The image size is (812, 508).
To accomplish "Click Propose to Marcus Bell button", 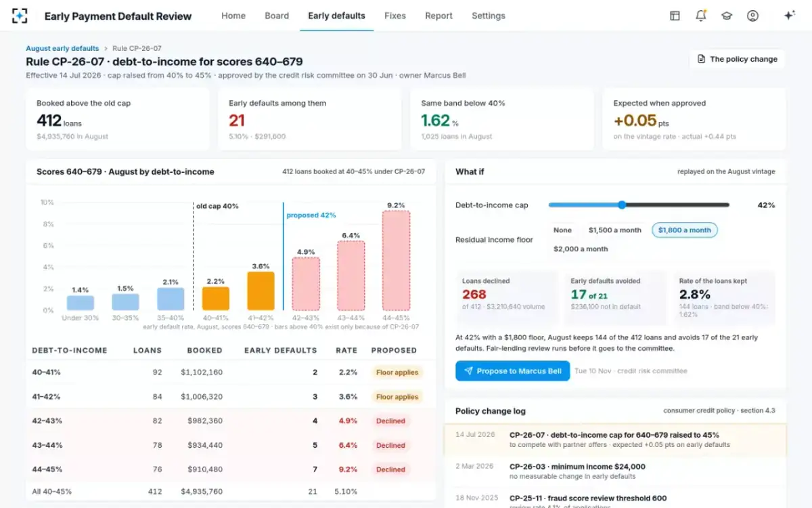I will point(512,371).
